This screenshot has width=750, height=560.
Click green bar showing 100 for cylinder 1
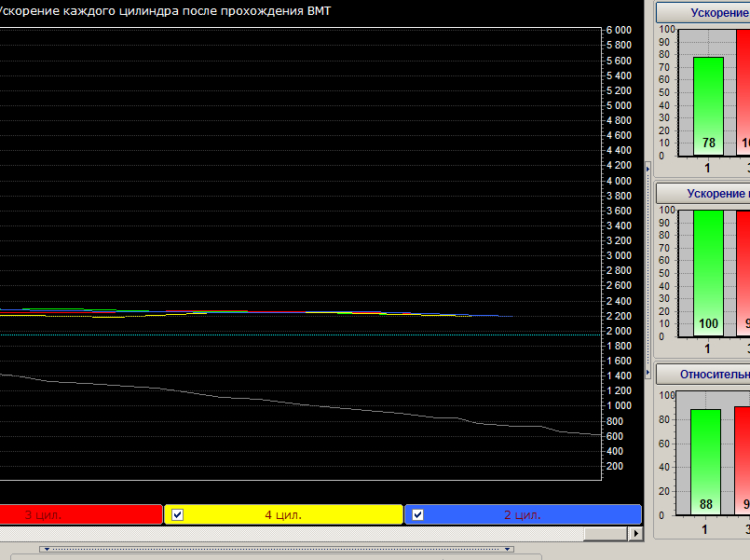tap(708, 273)
